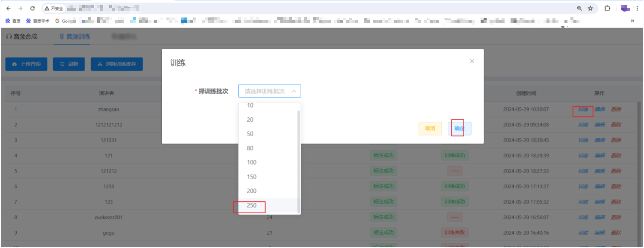Open the browser extensions puzzle icon
The image size is (644, 248).
tap(607, 8)
